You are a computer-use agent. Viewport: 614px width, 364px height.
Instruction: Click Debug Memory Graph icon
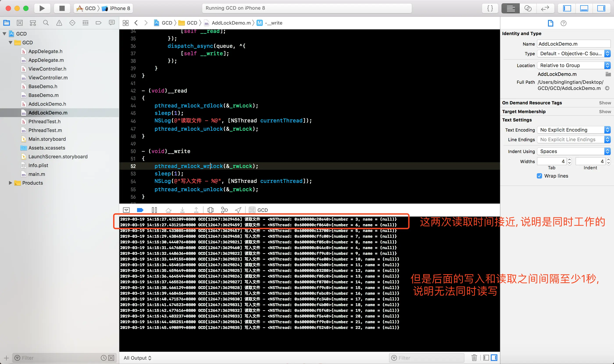point(224,210)
